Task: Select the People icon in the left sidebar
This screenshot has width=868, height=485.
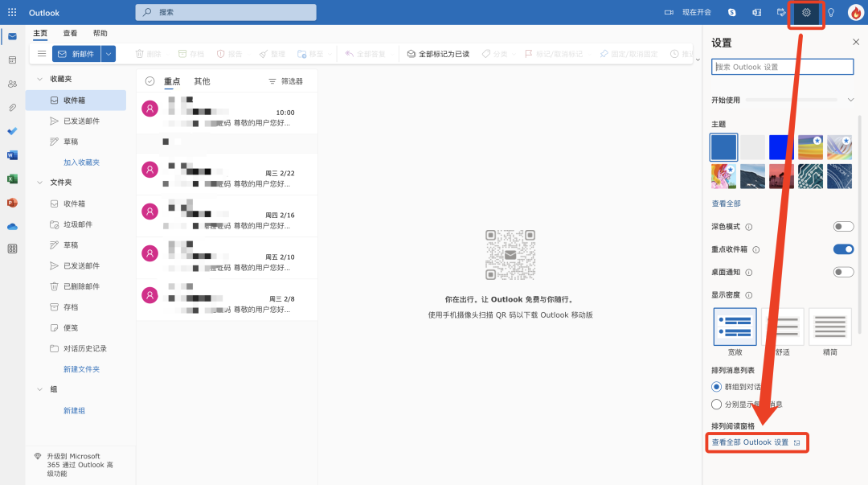Action: pyautogui.click(x=11, y=84)
